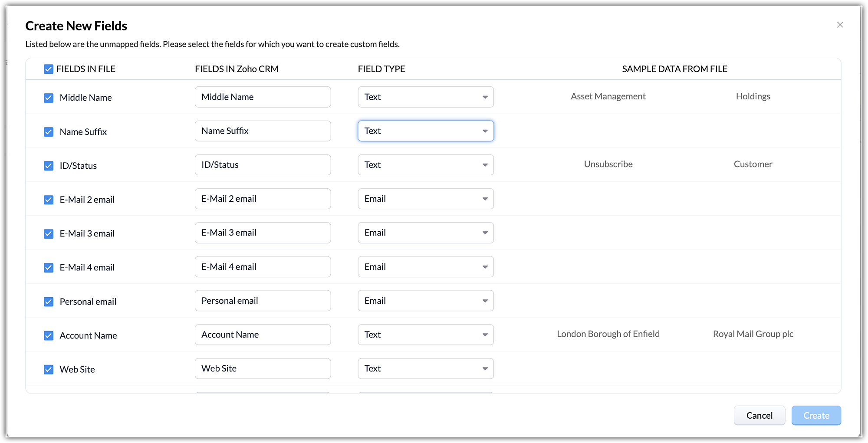The width and height of the screenshot is (868, 443).
Task: Open field type dropdown for E-Mail 2 email
Action: click(x=425, y=199)
